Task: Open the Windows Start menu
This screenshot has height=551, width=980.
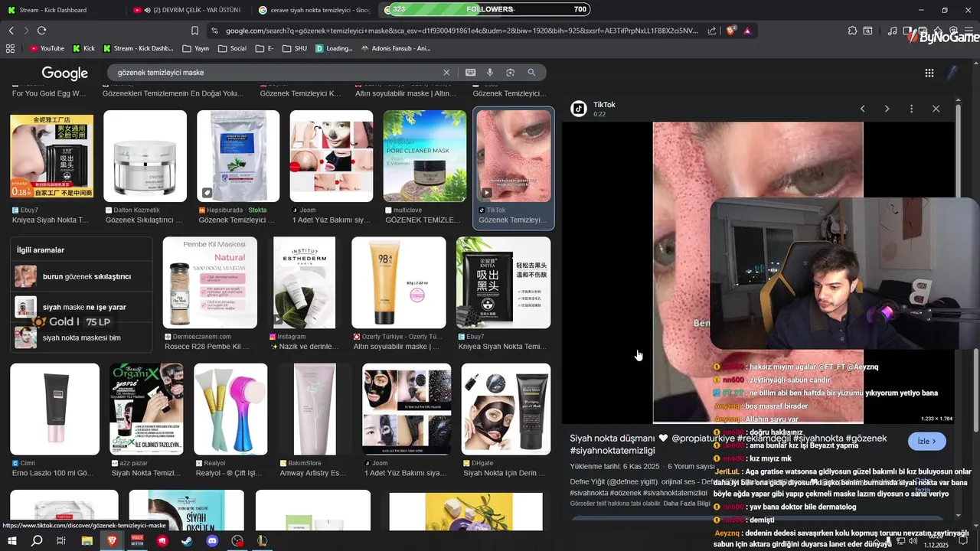Action: pos(11,541)
